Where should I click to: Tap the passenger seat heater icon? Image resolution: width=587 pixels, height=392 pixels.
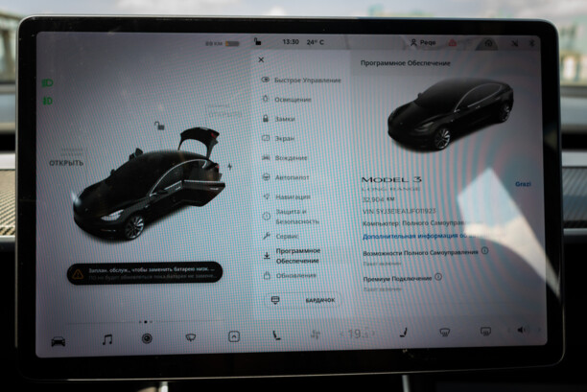[x=404, y=333]
